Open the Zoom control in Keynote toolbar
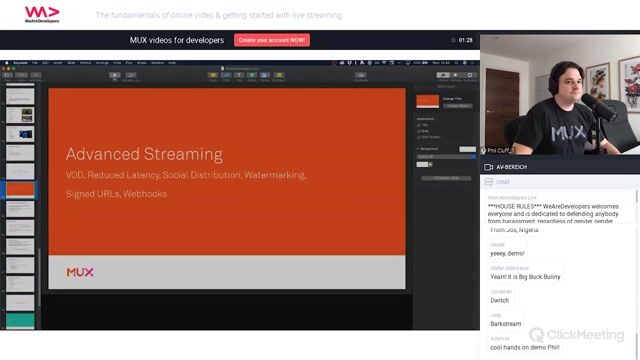This screenshot has height=360, width=640. pos(21,76)
